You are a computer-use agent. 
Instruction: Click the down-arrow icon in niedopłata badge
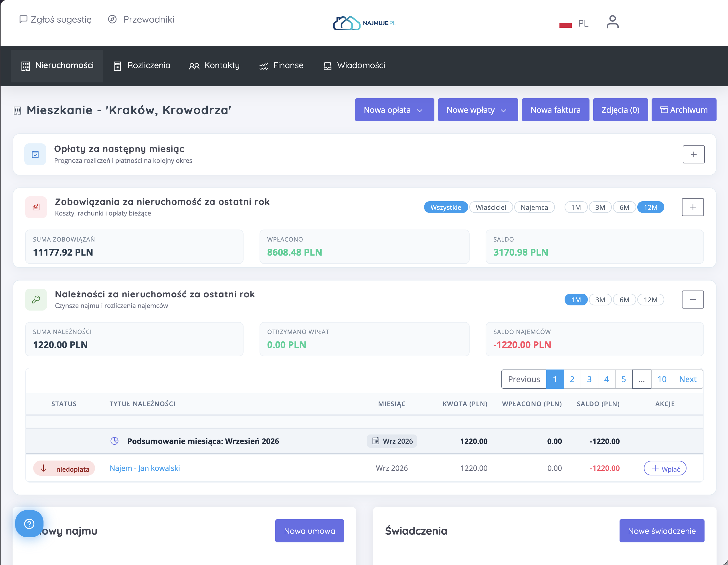tap(44, 468)
